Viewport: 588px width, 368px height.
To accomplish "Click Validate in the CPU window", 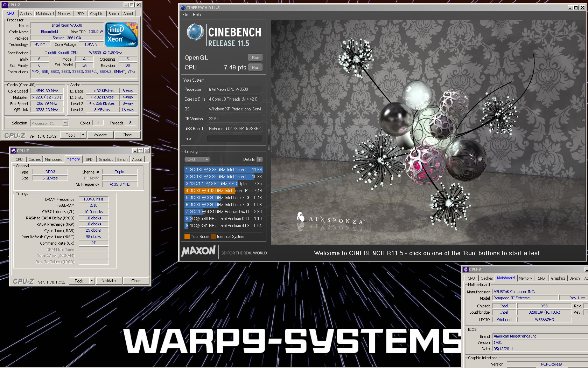I will pyautogui.click(x=100, y=135).
